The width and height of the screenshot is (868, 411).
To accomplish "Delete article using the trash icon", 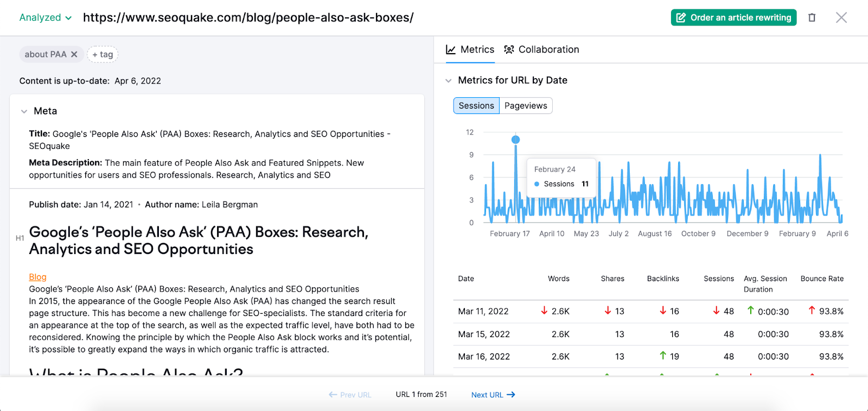I will [x=812, y=17].
